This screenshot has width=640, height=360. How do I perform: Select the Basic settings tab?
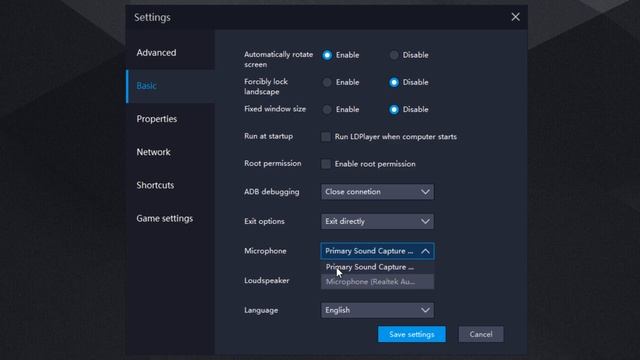pos(171,86)
